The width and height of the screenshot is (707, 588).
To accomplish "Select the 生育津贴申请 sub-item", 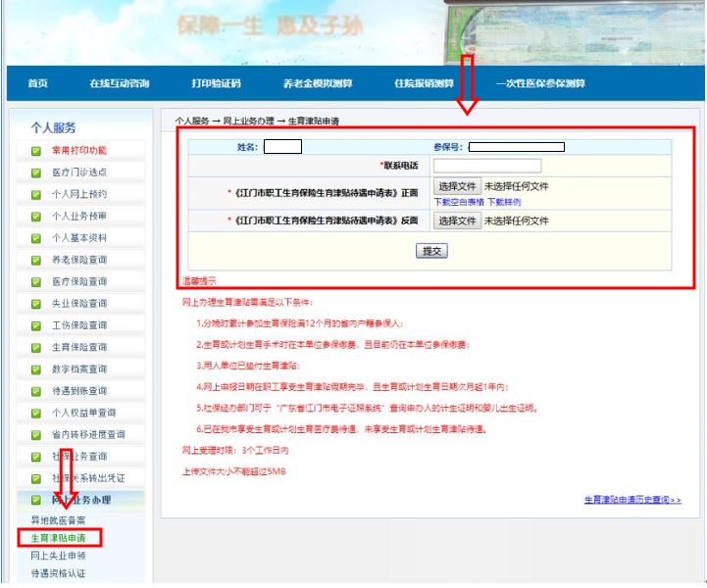I will point(58,538).
